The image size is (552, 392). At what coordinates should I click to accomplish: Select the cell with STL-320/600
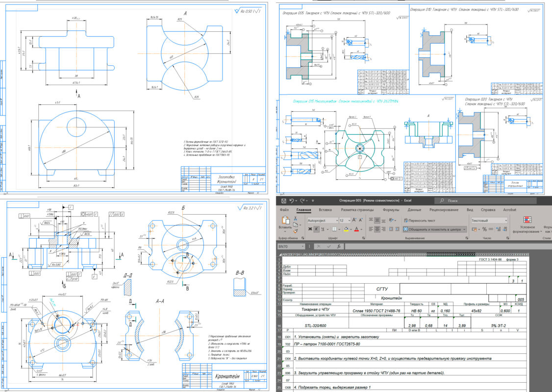pyautogui.click(x=315, y=323)
